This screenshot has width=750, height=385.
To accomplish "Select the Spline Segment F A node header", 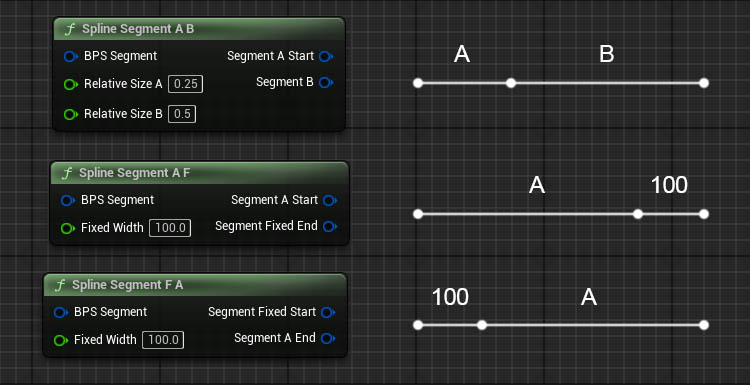I will (195, 285).
